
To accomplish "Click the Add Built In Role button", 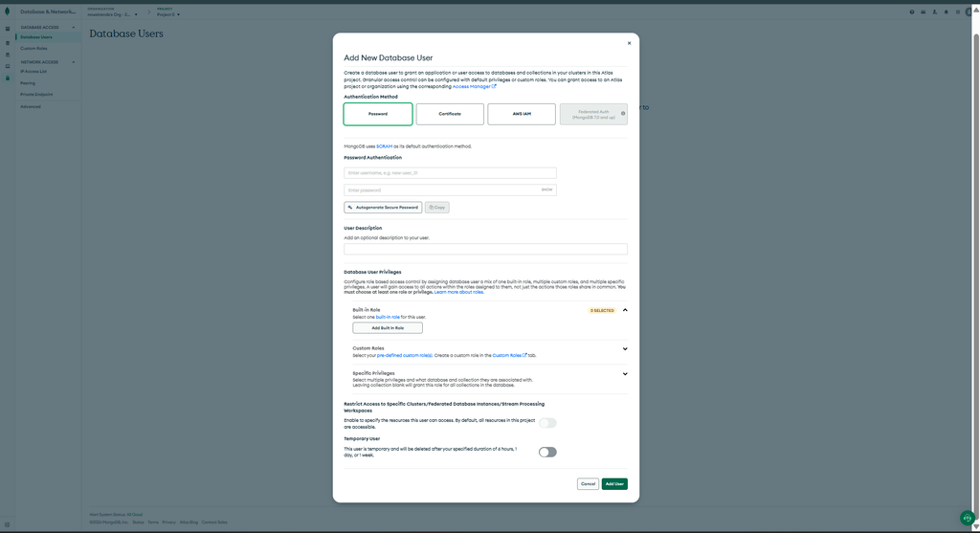I will (x=388, y=328).
